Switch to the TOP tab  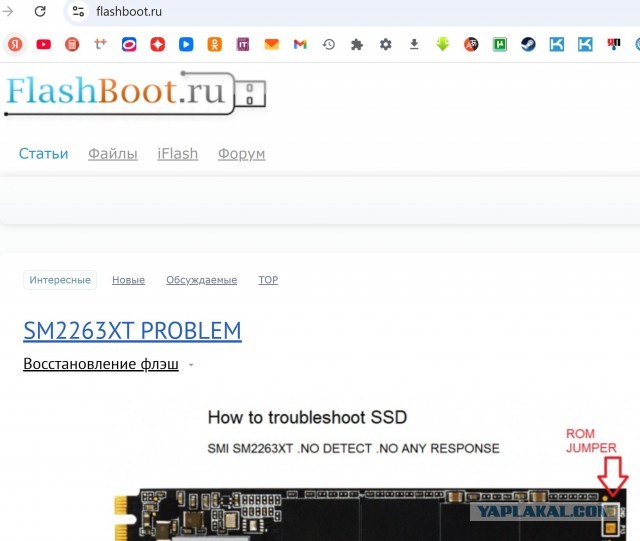(x=268, y=280)
